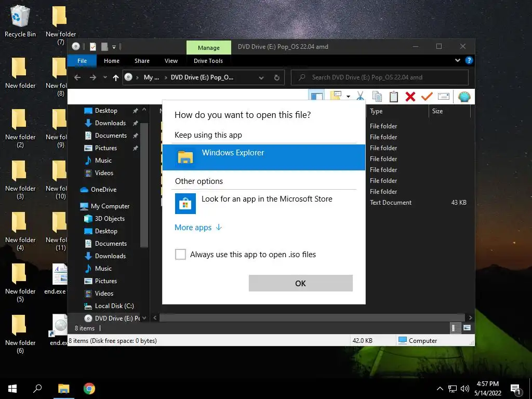
Task: Select New folder (6) desktop icon
Action: pyautogui.click(x=20, y=334)
